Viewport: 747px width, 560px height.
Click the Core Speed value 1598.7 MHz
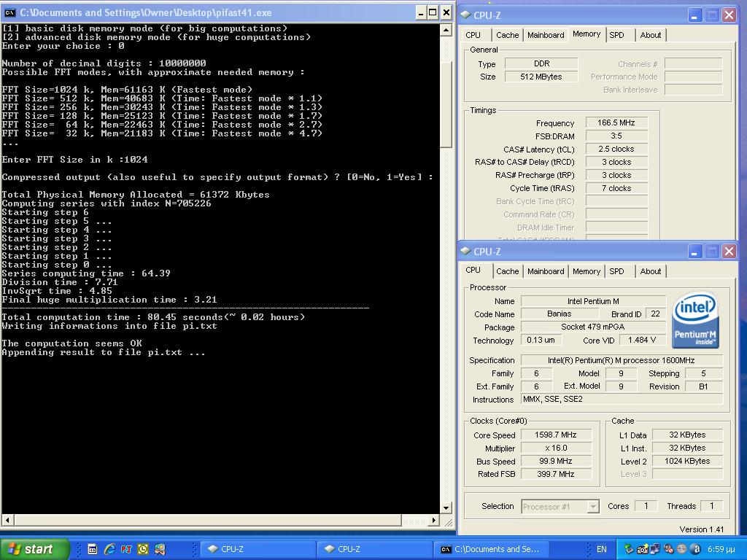point(556,435)
